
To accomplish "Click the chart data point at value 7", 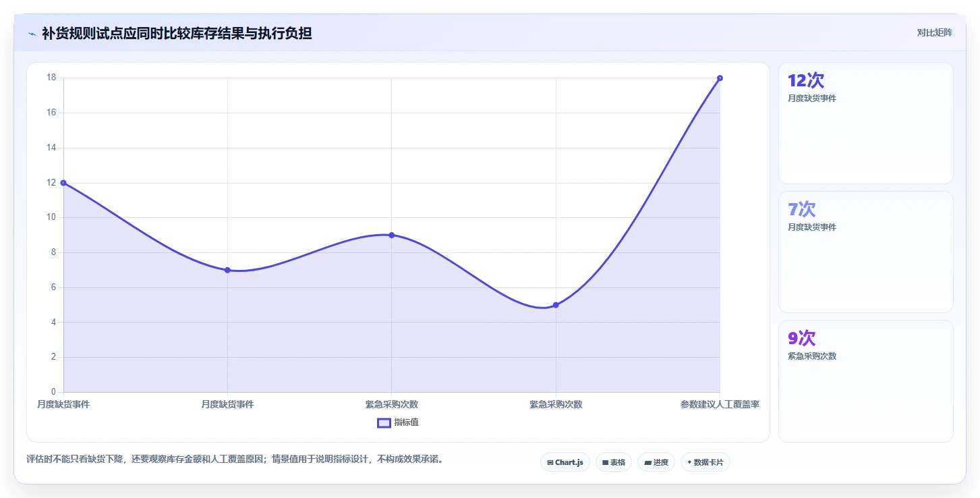I will (227, 270).
